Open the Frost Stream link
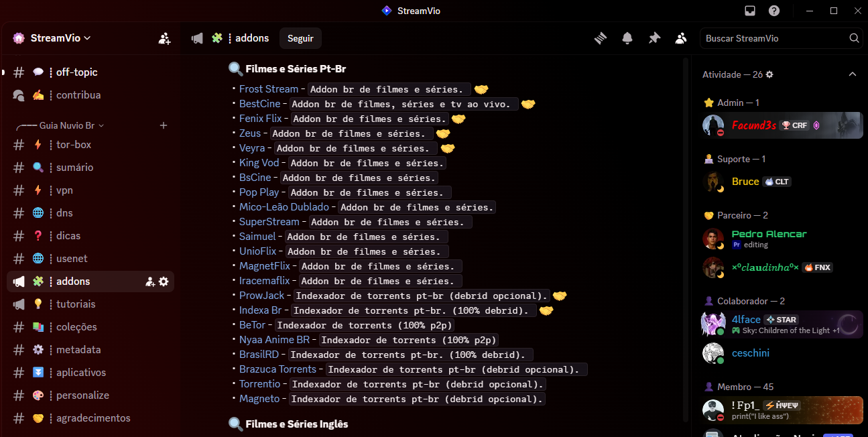868x437 pixels. point(269,89)
